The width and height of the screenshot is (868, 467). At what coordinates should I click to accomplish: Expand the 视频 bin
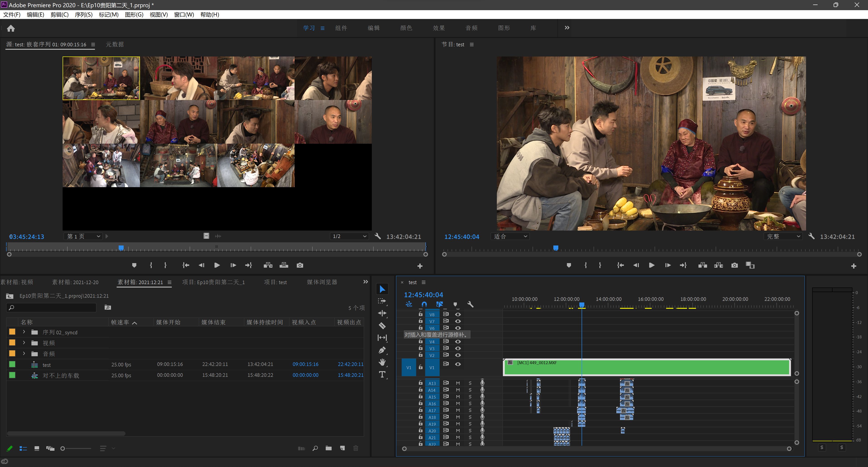click(x=24, y=343)
